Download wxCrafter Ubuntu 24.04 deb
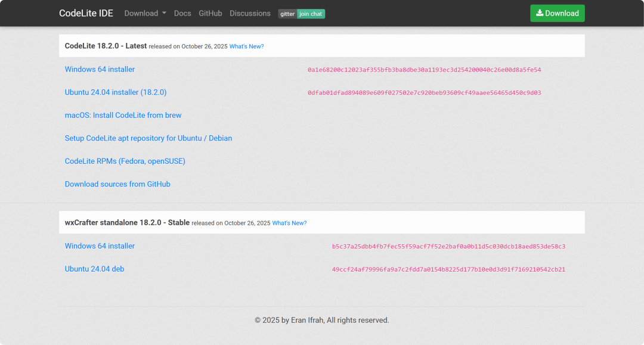Screen dimensions: 644x345 coord(94,269)
